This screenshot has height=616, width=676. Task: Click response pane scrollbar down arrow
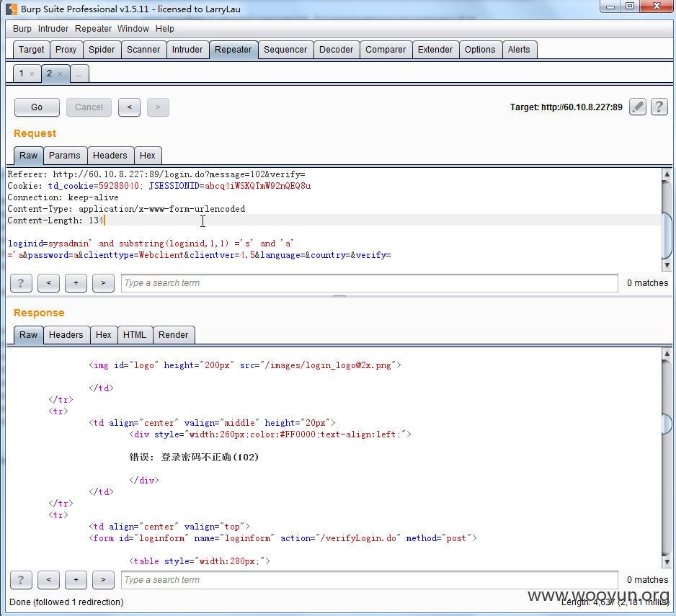667,562
